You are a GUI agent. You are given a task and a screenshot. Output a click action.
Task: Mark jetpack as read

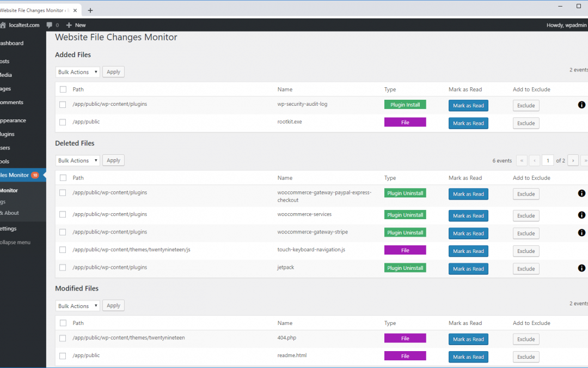click(468, 269)
